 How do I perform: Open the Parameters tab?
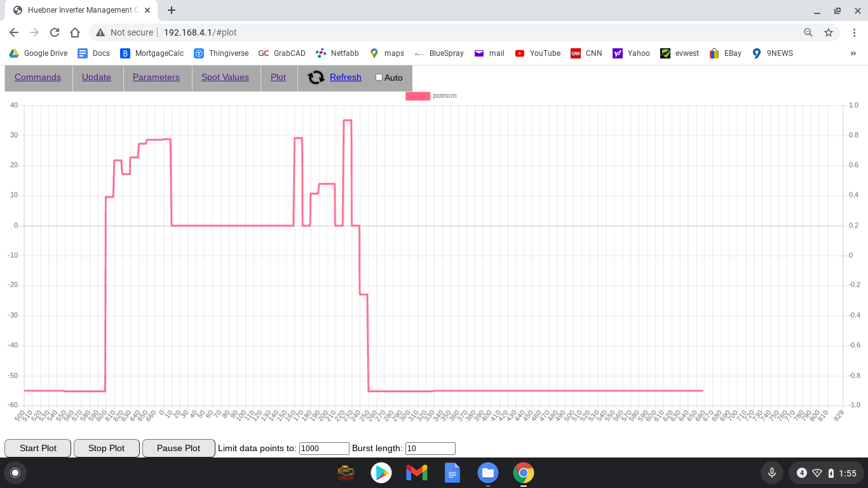pos(156,78)
